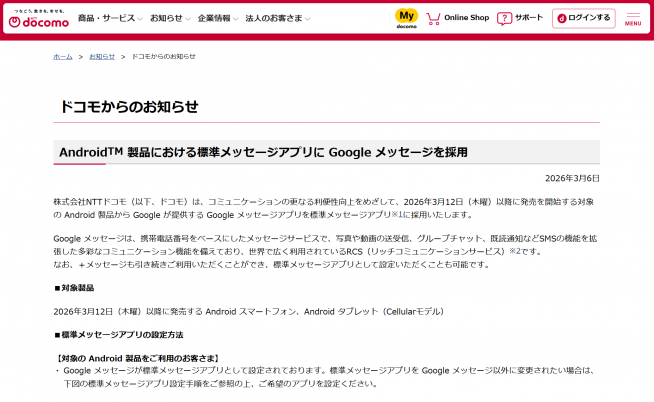Go to ホーム breadcrumb link
The height and width of the screenshot is (402, 654).
coord(62,57)
